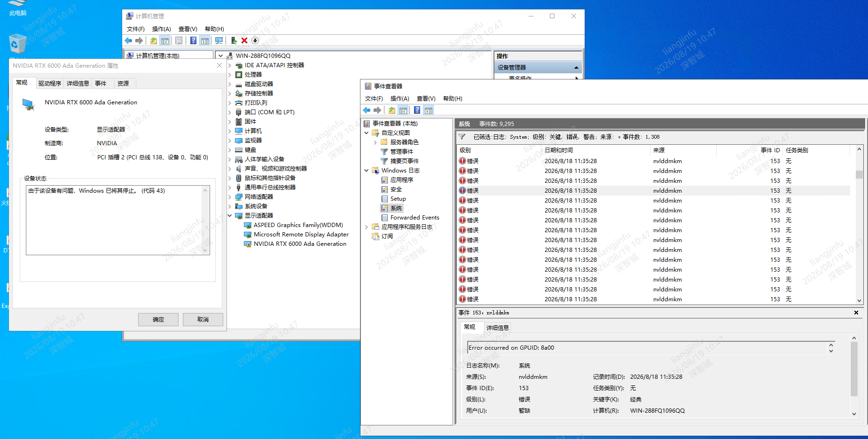The width and height of the screenshot is (868, 439).
Task: Open 操作(A) menu in Computer Management
Action: coord(162,29)
